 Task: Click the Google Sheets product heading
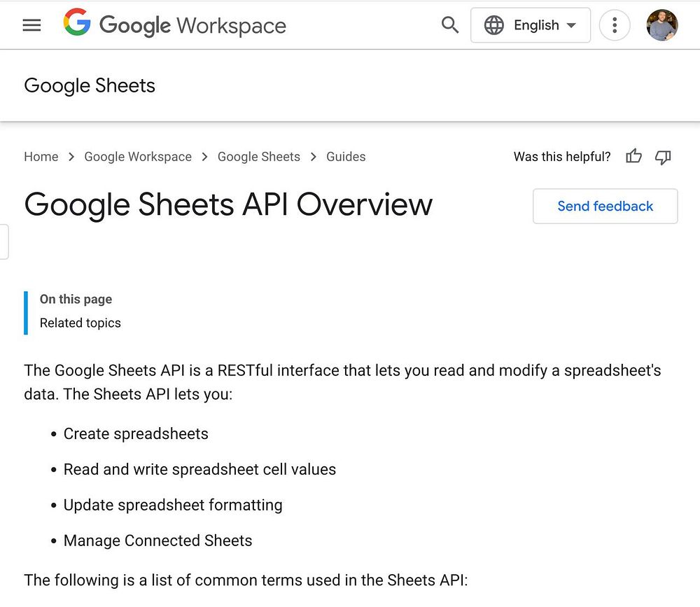[x=90, y=85]
